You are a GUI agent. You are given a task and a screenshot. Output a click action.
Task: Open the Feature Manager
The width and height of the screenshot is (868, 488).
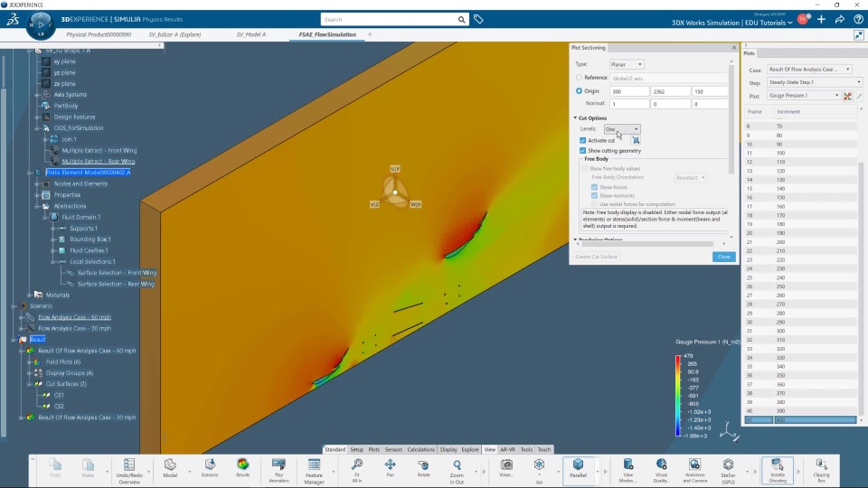tap(314, 471)
